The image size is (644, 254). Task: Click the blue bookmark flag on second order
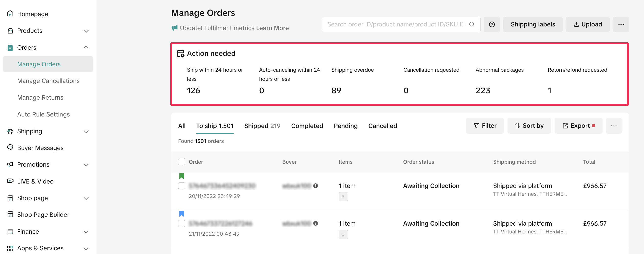[182, 214]
